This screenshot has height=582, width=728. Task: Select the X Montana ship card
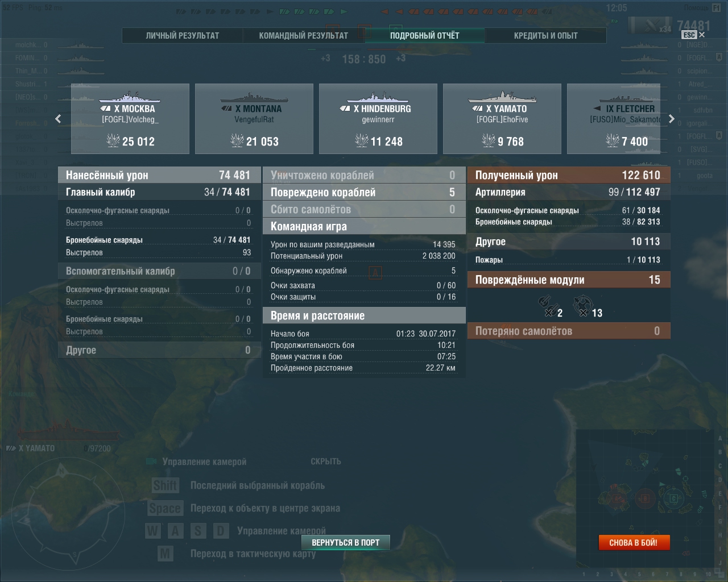[x=254, y=119]
